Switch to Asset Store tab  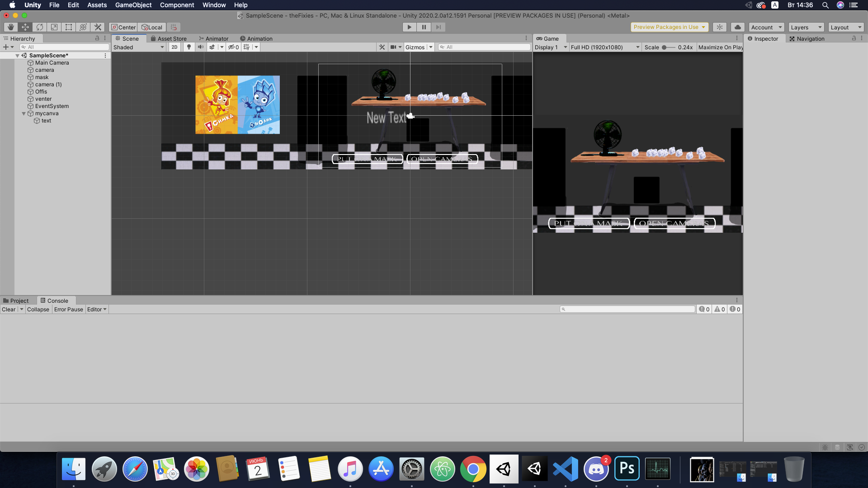(169, 38)
